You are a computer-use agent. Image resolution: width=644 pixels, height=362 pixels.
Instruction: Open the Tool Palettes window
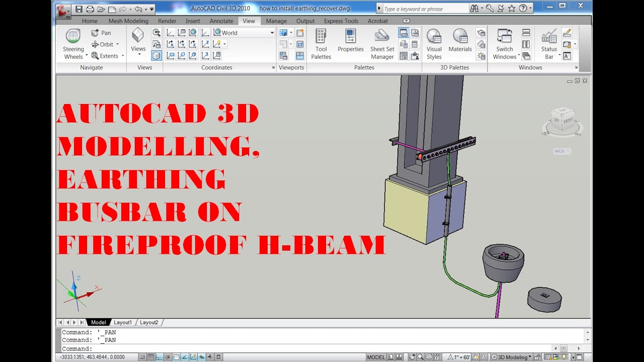pyautogui.click(x=321, y=44)
